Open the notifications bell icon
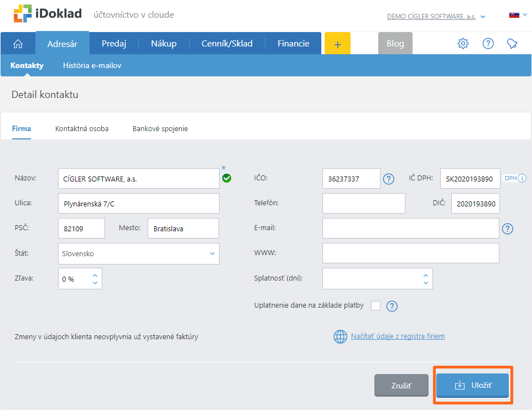This screenshot has width=532, height=410. click(512, 44)
